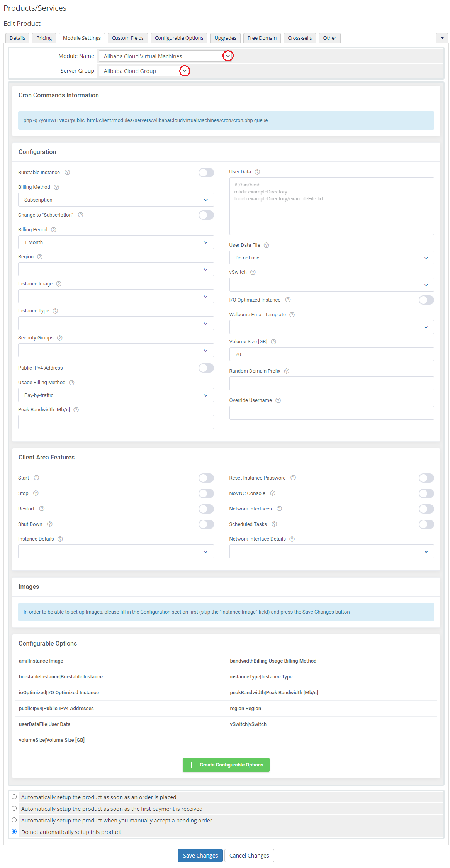450x868 pixels.
Task: Click help icon beside User Data label
Action: click(x=257, y=172)
